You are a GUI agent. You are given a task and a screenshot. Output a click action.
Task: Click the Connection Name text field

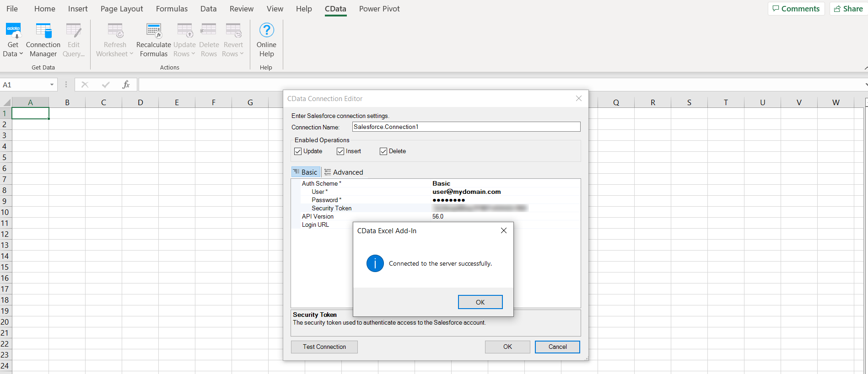pos(466,127)
